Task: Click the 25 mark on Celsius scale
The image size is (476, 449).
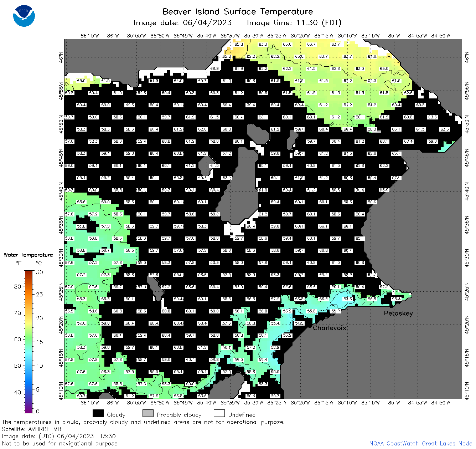Action: click(40, 294)
